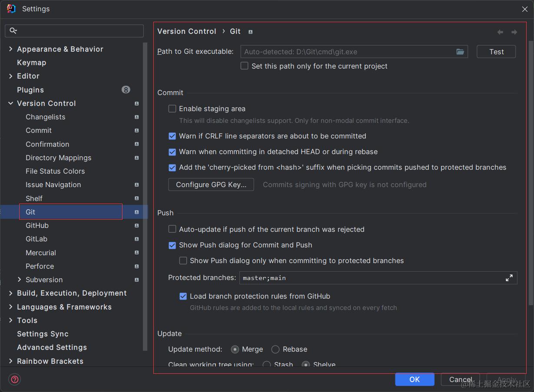This screenshot has height=392, width=534.
Task: Click the Cancel button
Action: click(x=460, y=379)
